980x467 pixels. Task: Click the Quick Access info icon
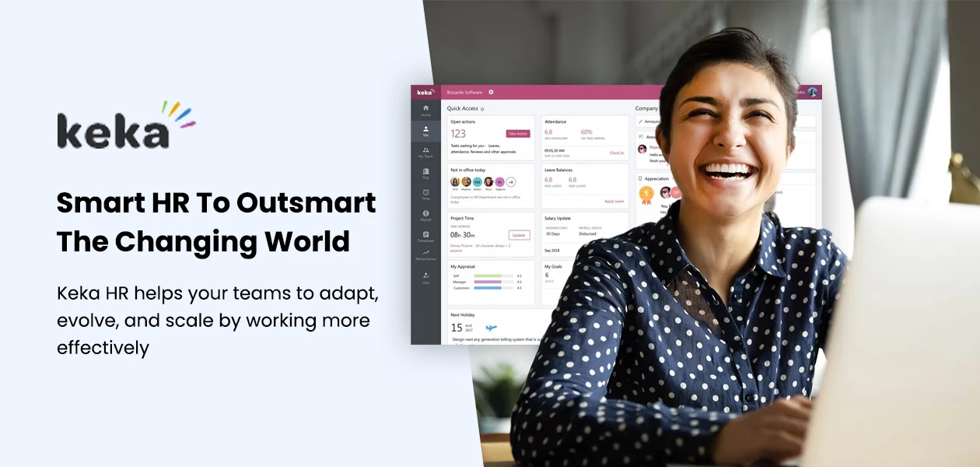[x=482, y=109]
